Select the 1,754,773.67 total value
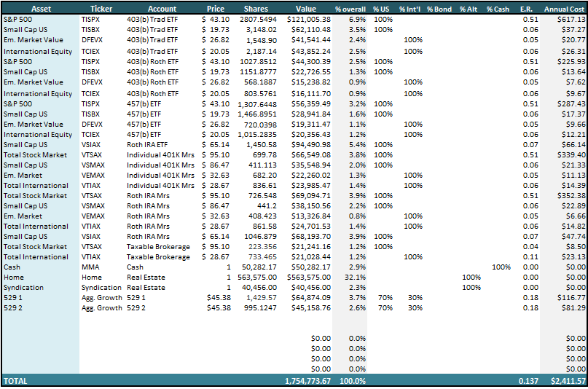The width and height of the screenshot is (588, 389). pyautogui.click(x=307, y=381)
